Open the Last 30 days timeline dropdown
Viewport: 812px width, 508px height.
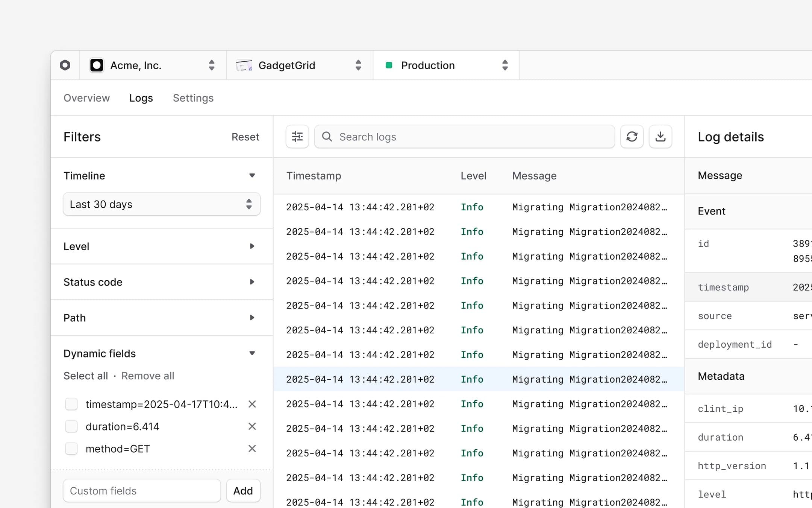click(162, 204)
